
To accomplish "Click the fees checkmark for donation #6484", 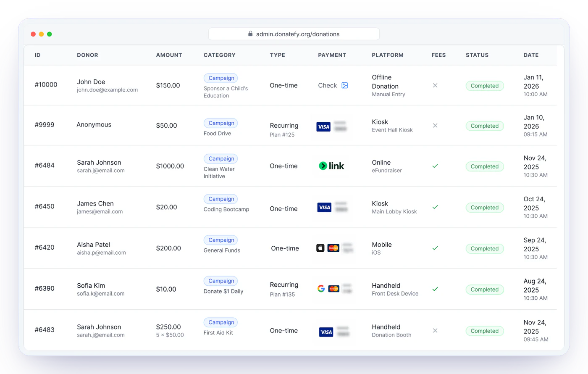I will (435, 166).
